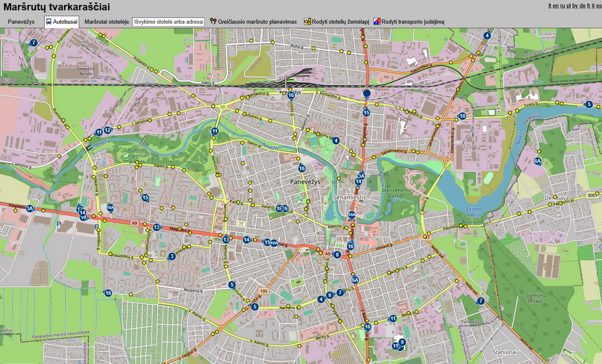The image size is (602, 364).
Task: Open Greičiausio maršruto planavimas route planner
Action: click(x=257, y=22)
